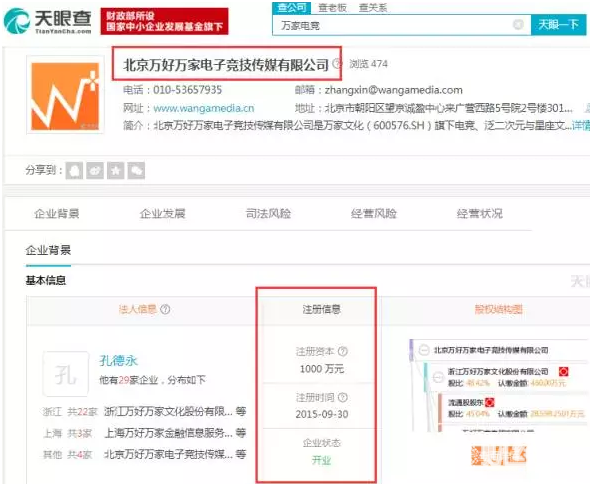Screen dimensions: 592x486
Task: Clear the search box with the X icon
Action: point(518,25)
